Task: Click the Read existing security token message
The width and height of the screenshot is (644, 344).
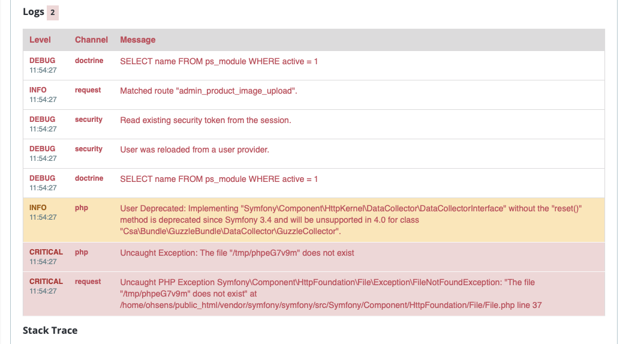Action: 205,121
